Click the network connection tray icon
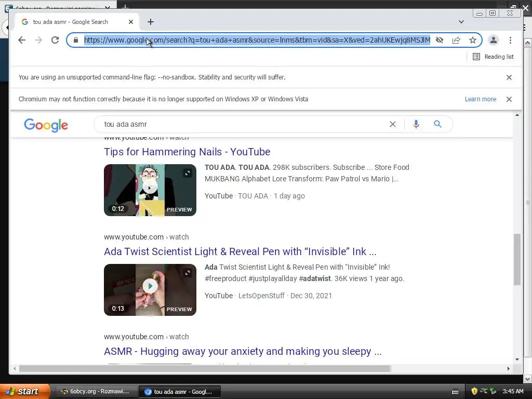 (x=484, y=391)
